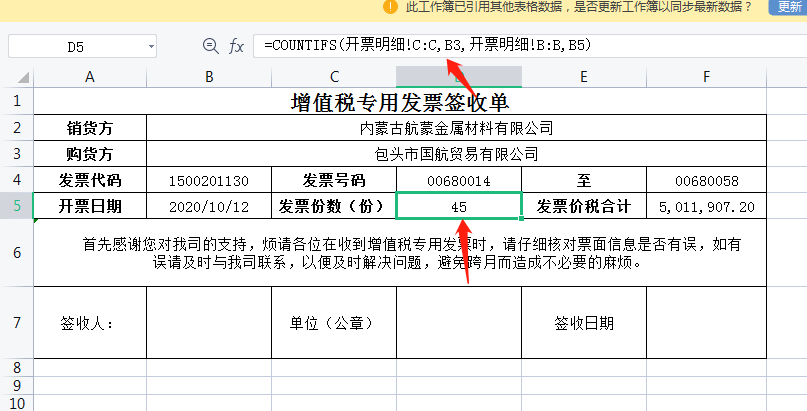Open the Name Box dropdown arrow

(x=151, y=47)
